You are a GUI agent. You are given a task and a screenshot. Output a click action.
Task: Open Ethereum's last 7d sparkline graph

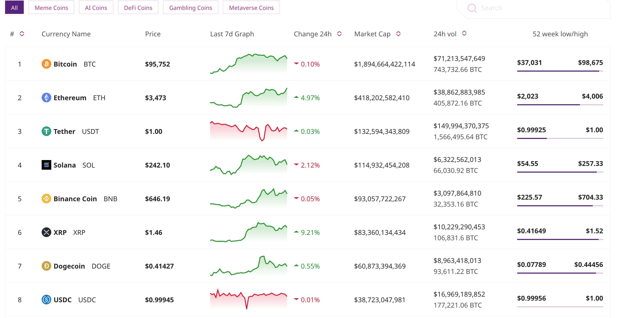coord(249,98)
